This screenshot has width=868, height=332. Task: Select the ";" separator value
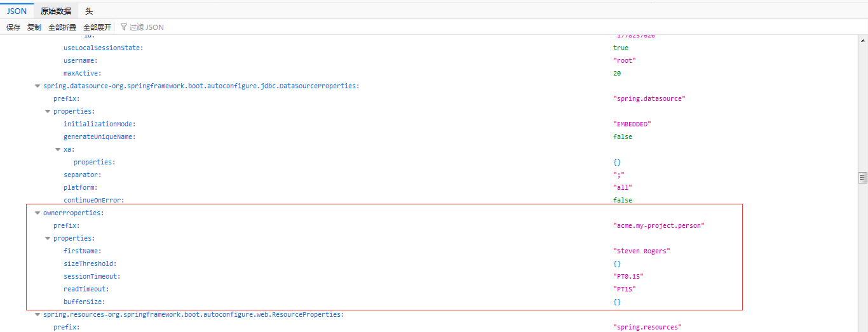619,175
